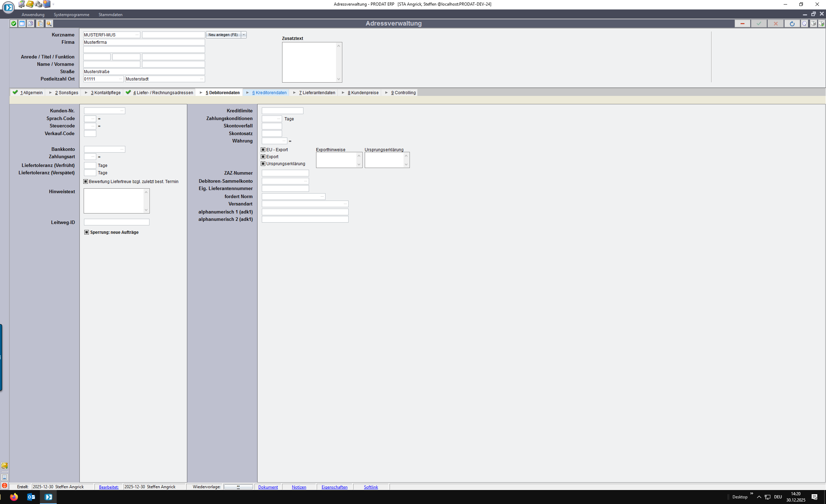Click the Notizen link in status bar
Viewport: 826px width, 504px height.
tap(299, 487)
